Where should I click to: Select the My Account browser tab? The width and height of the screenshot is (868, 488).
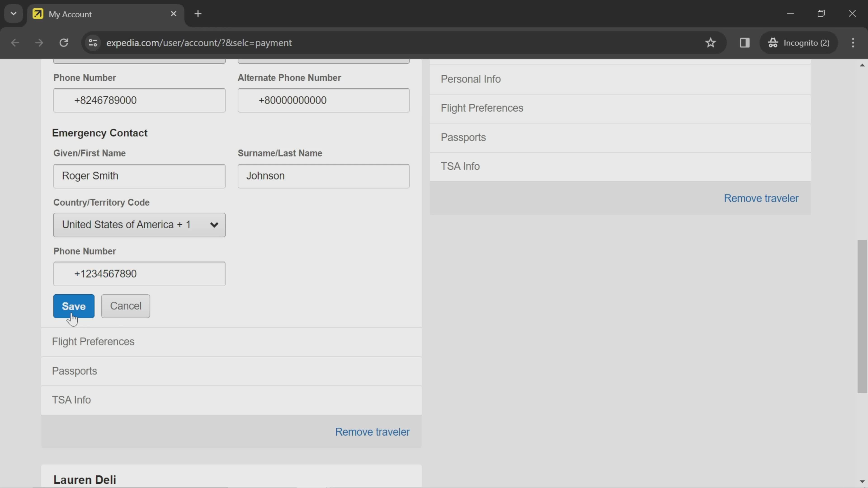(106, 14)
